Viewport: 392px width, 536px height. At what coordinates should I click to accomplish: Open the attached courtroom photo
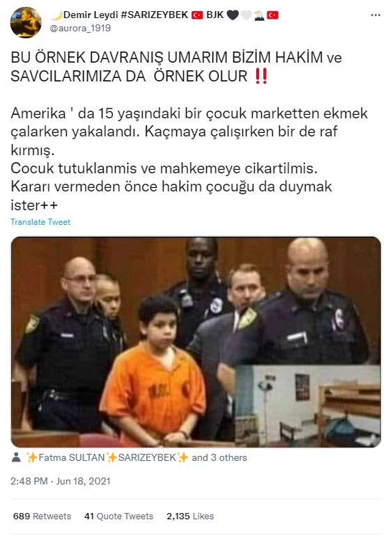coord(196,342)
